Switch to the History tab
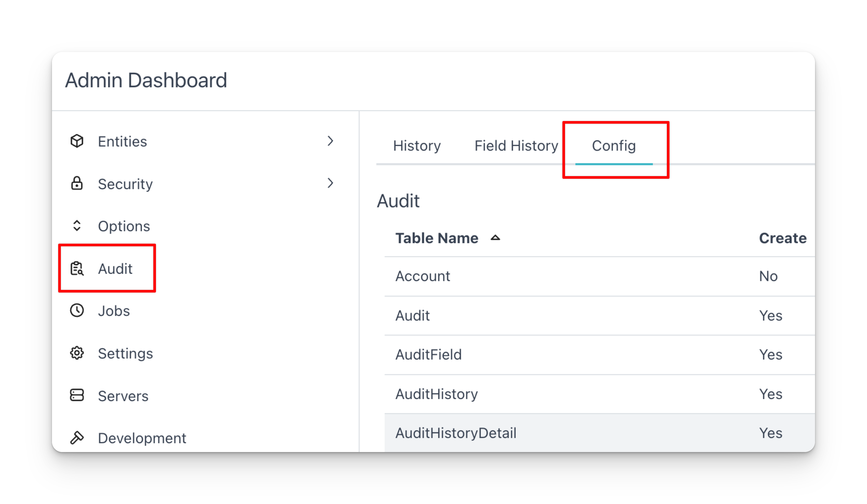 [x=417, y=146]
